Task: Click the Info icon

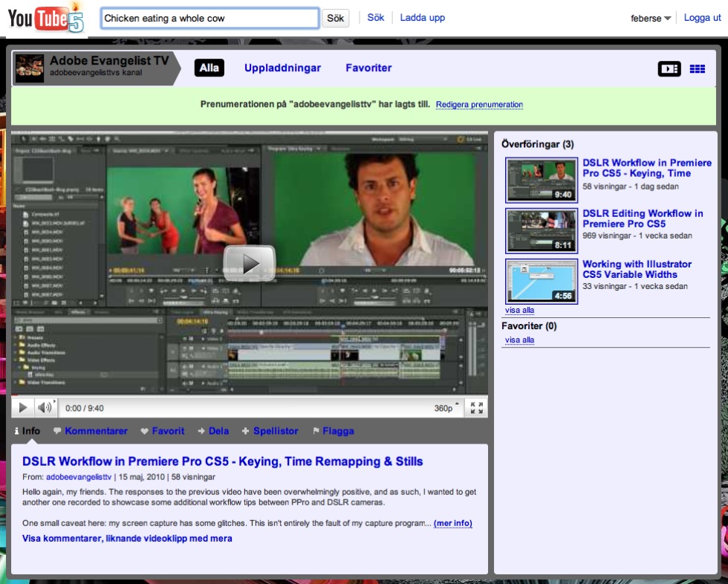Action: tap(16, 431)
